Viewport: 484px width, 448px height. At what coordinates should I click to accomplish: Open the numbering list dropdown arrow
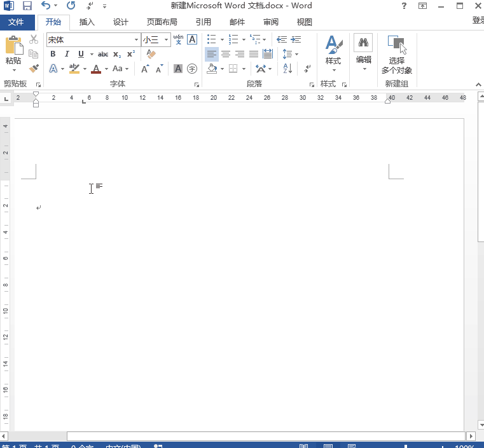pyautogui.click(x=244, y=40)
